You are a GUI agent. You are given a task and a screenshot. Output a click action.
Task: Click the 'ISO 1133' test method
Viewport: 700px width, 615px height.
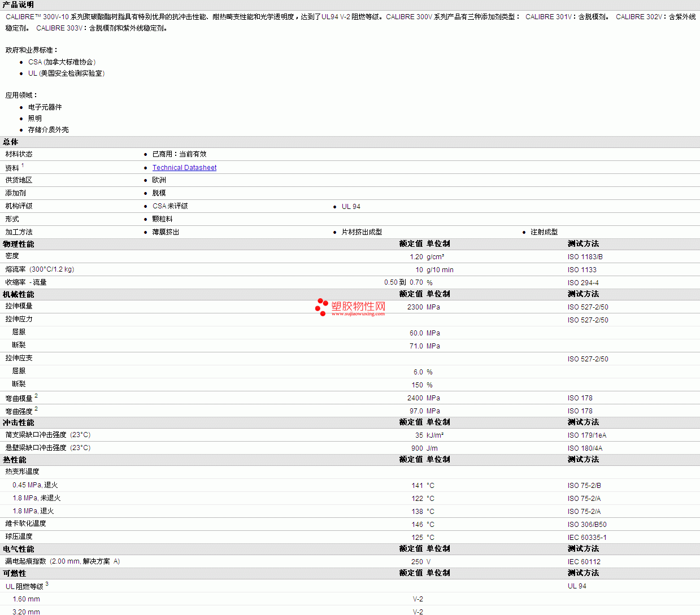[x=582, y=270]
